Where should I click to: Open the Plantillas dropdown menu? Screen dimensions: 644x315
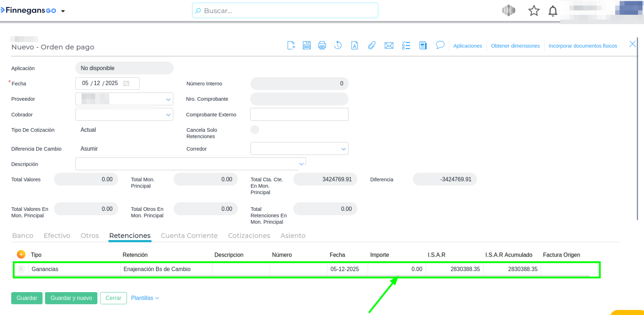tap(145, 298)
